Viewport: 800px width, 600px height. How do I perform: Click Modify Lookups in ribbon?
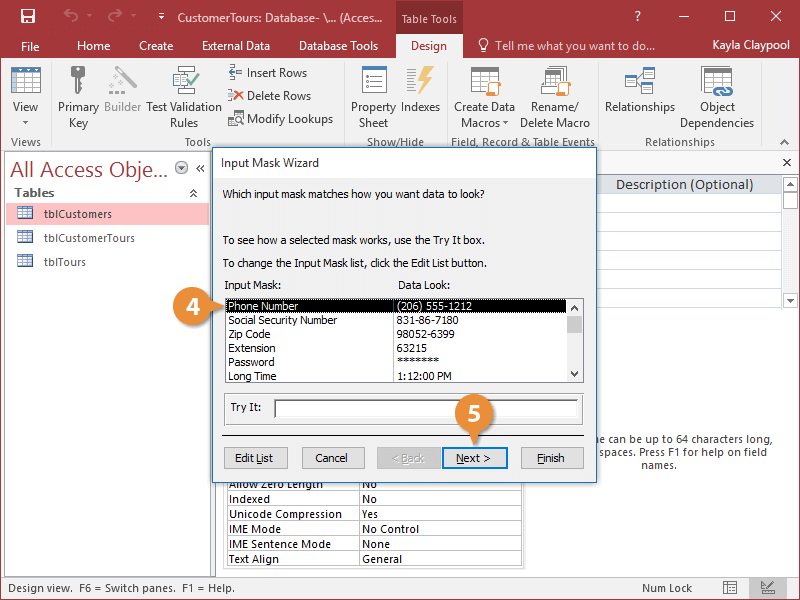280,118
